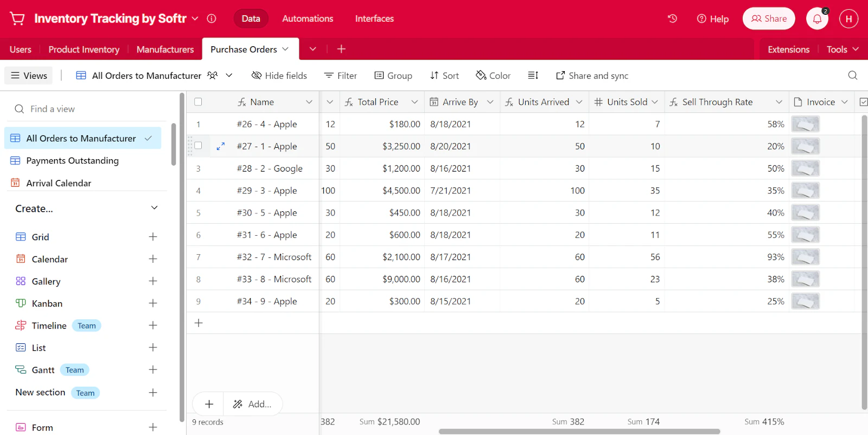
Task: Open the Interfaces tab
Action: tap(374, 18)
